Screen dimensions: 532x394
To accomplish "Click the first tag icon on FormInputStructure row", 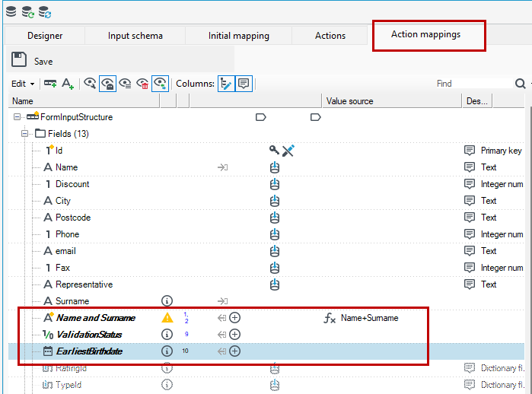I will click(260, 117).
